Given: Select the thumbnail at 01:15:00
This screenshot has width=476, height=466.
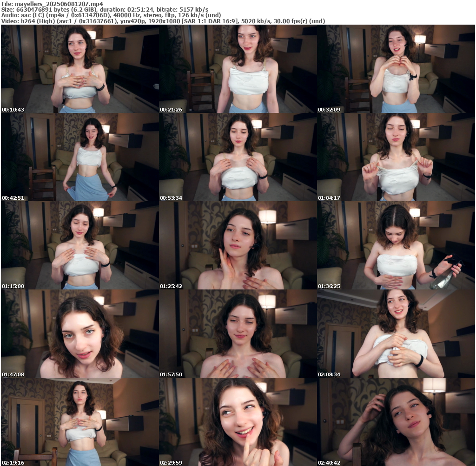Looking at the screenshot, I should point(80,245).
